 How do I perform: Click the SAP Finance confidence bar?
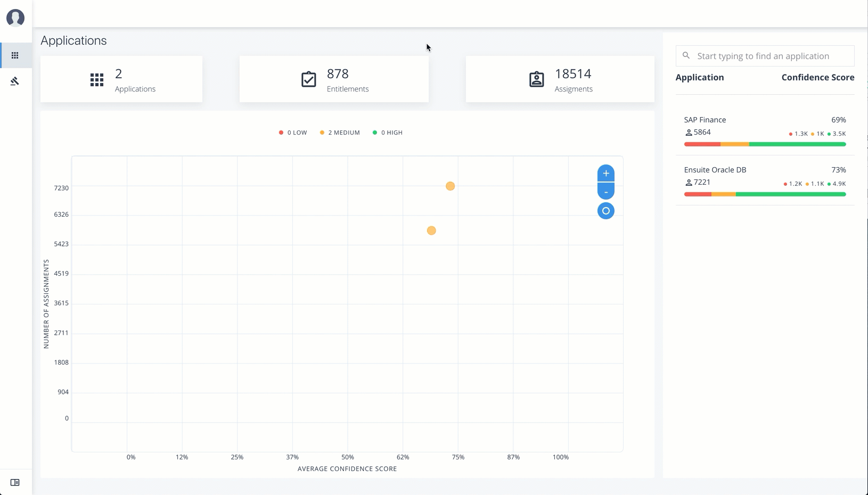pyautogui.click(x=765, y=144)
